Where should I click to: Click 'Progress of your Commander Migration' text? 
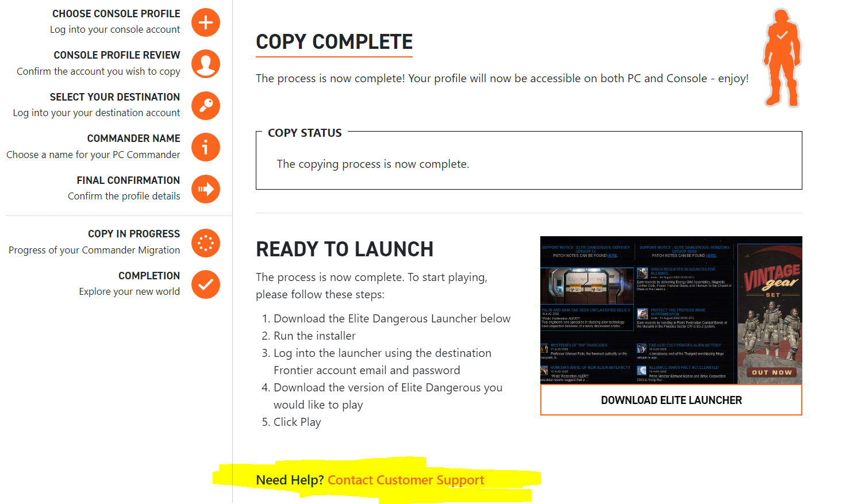point(94,250)
